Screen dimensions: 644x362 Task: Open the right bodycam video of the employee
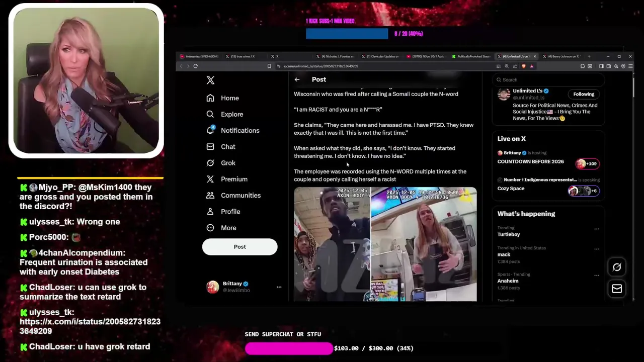click(x=424, y=244)
